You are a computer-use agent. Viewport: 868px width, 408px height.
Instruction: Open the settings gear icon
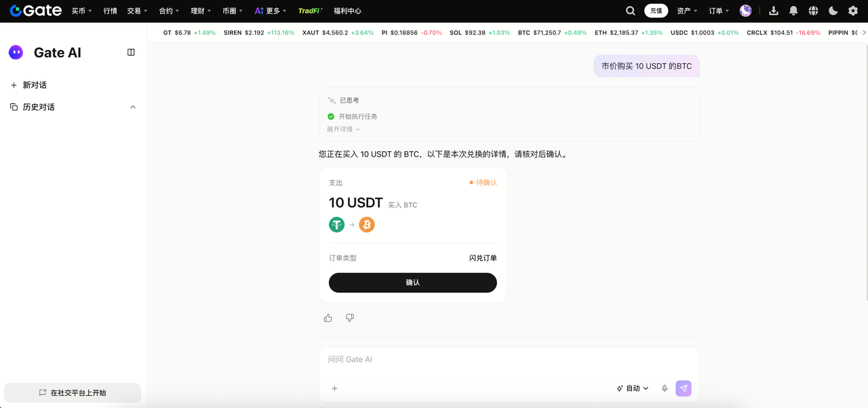click(x=853, y=11)
